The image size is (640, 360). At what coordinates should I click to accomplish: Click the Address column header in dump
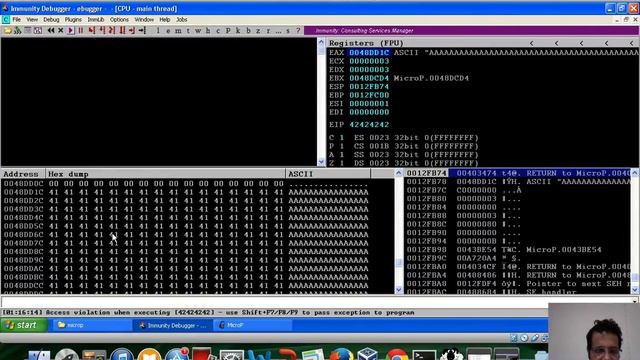coord(23,174)
